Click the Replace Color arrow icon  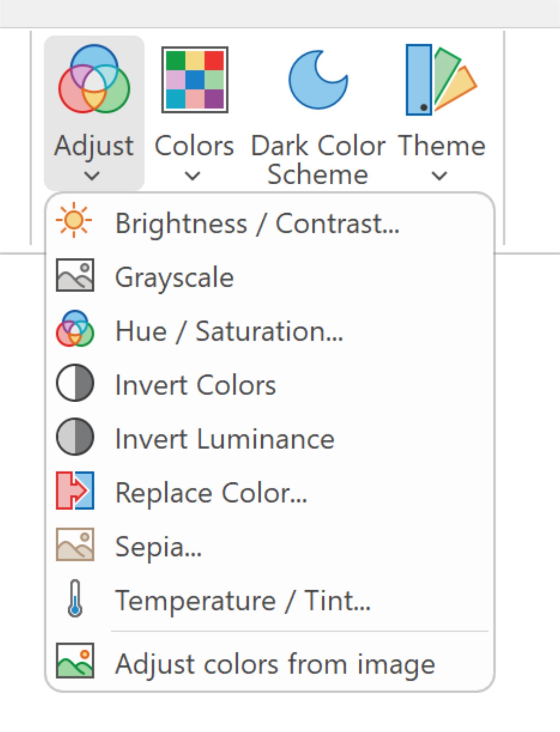(x=75, y=490)
